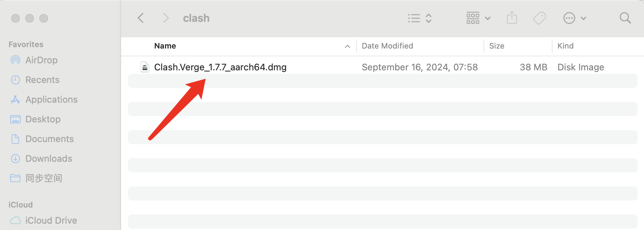
Task: Go forward with the right chevron
Action: 166,18
